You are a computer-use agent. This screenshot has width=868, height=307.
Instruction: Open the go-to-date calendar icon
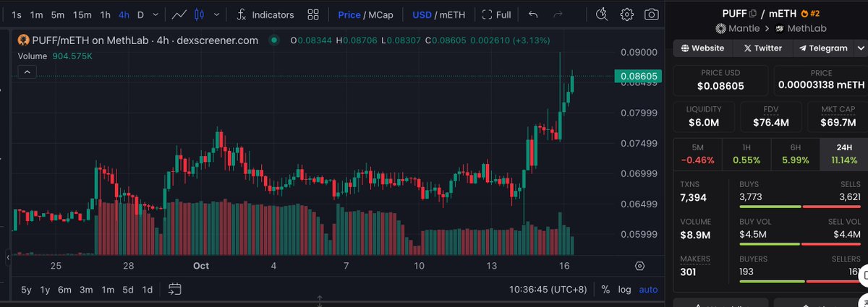point(174,290)
